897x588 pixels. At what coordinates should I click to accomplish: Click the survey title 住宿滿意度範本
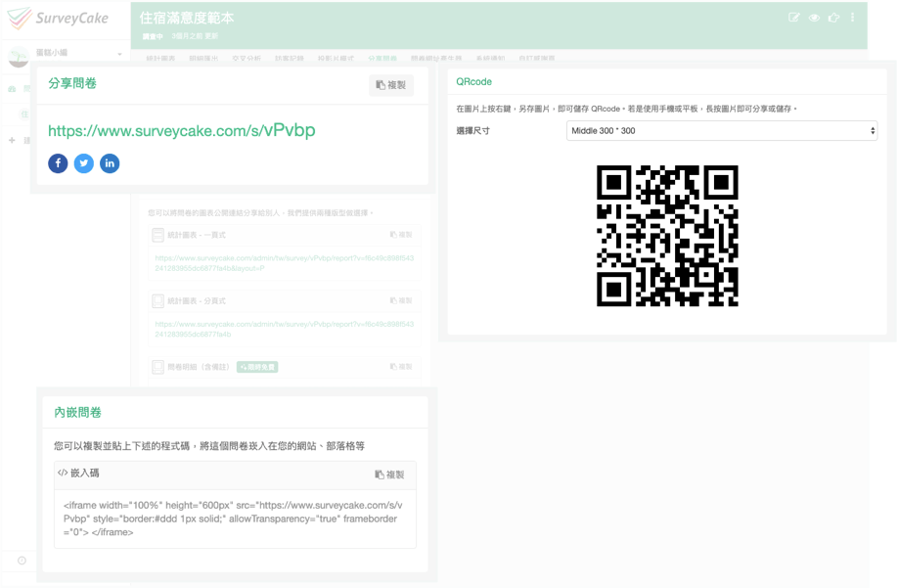pos(187,18)
